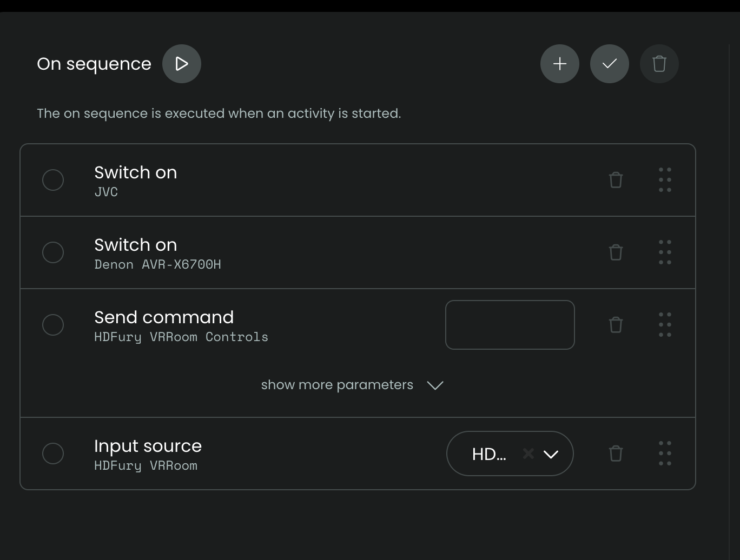
Task: Delete the Input source step
Action: coord(616,454)
